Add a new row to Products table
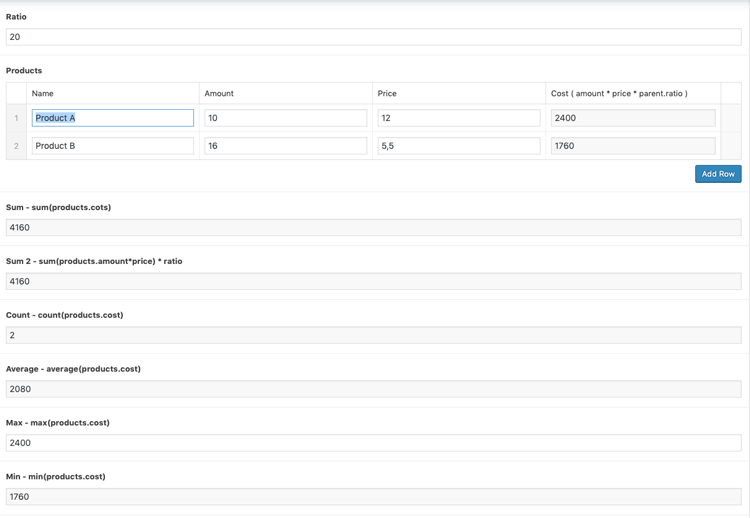 point(718,174)
